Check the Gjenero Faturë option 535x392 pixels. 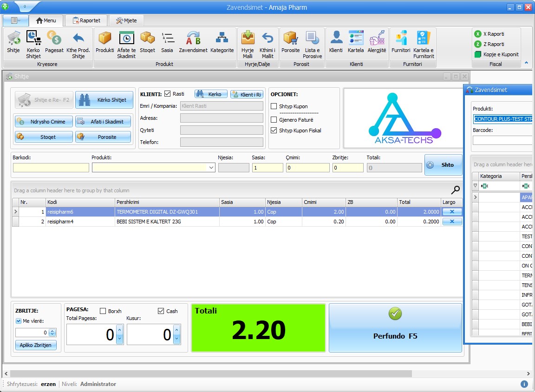274,120
